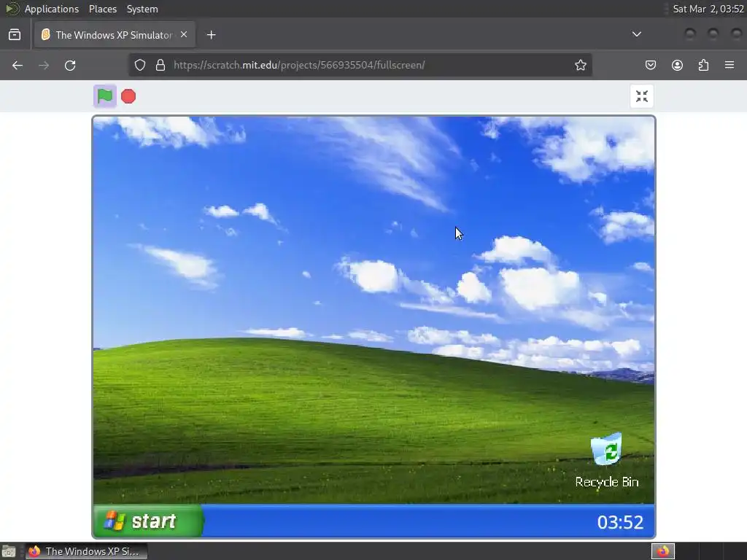Viewport: 747px width, 560px height.
Task: Click the Recycle Bin label text
Action: [x=606, y=482]
